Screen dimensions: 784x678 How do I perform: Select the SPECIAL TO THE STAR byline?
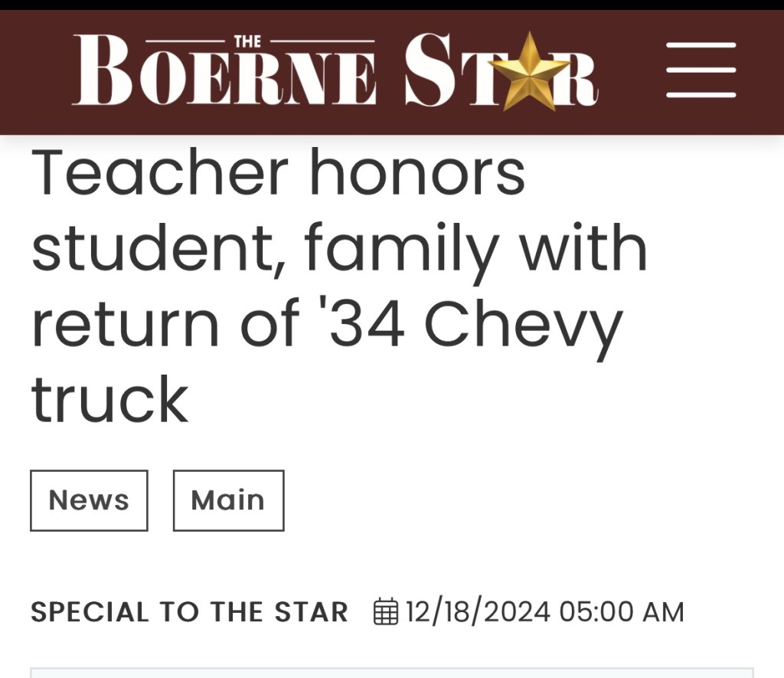[189, 612]
